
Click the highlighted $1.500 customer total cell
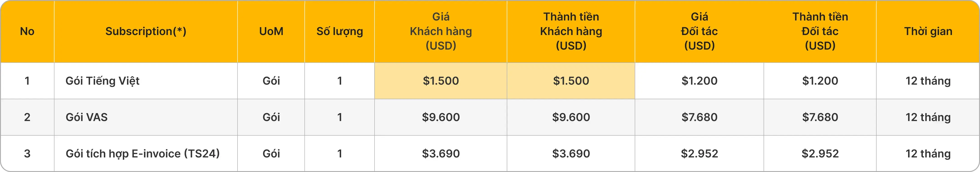point(571,81)
